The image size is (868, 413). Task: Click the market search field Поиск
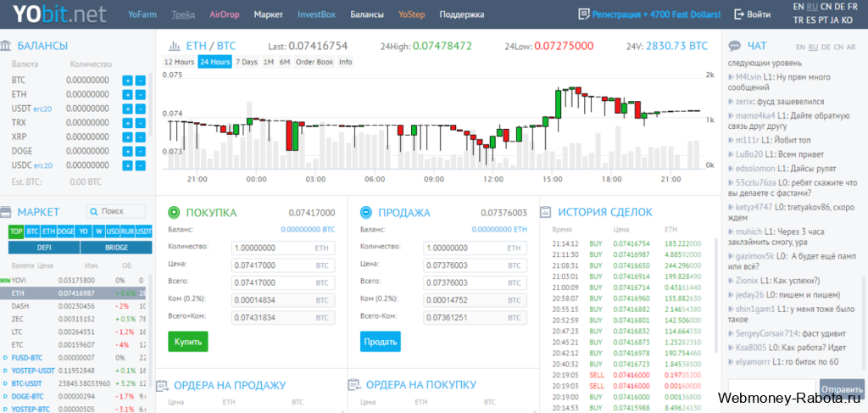[x=116, y=211]
